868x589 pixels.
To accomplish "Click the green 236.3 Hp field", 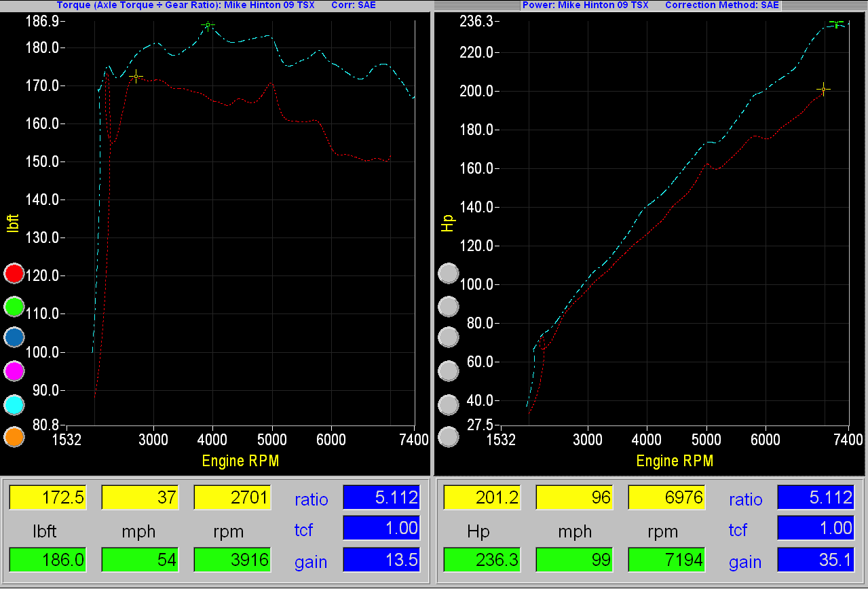I will pyautogui.click(x=481, y=560).
